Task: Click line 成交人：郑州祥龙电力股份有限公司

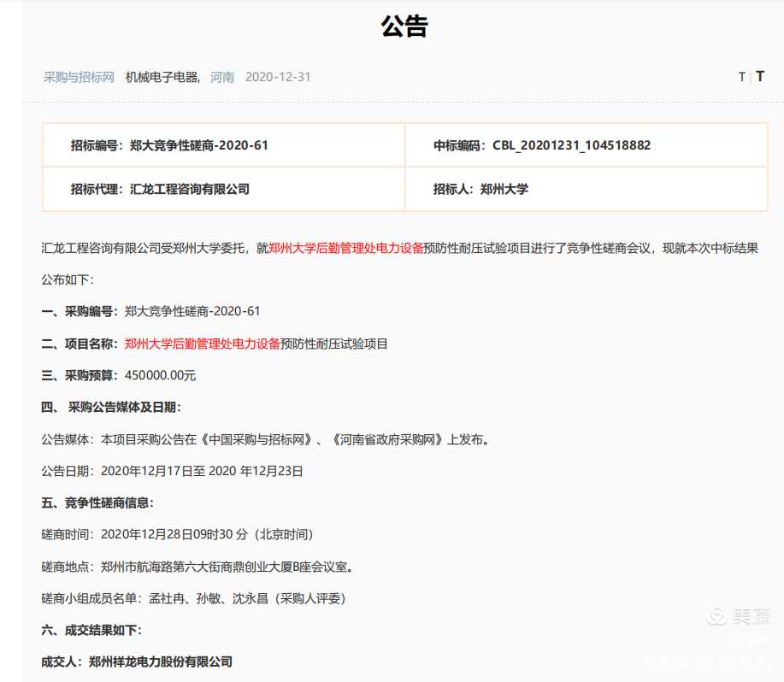Action: (x=137, y=662)
